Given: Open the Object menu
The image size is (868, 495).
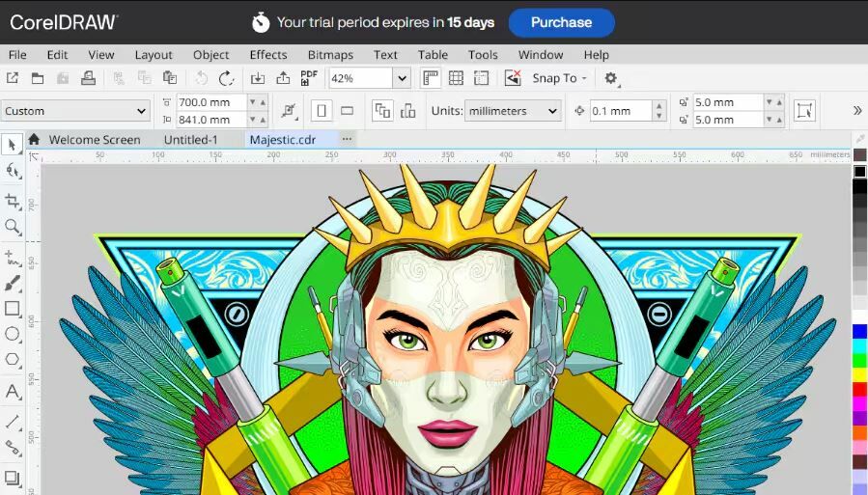Looking at the screenshot, I should [210, 55].
